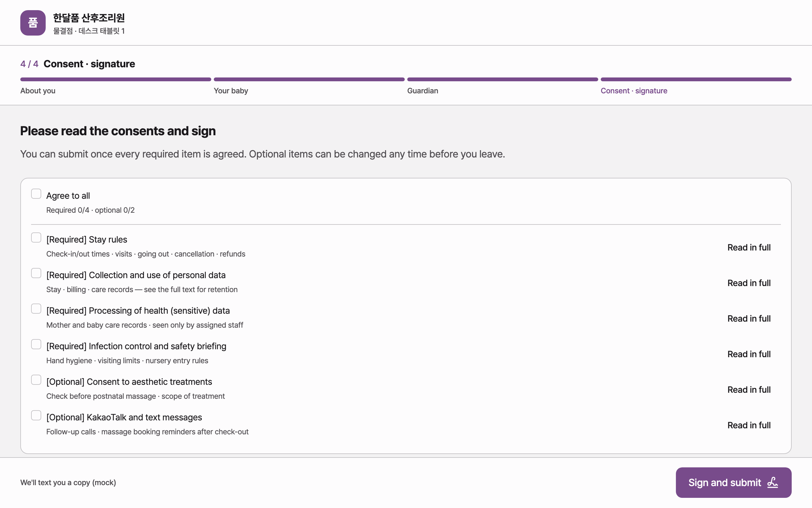This screenshot has width=812, height=508.
Task: Go to the Your baby step
Action: pyautogui.click(x=231, y=91)
